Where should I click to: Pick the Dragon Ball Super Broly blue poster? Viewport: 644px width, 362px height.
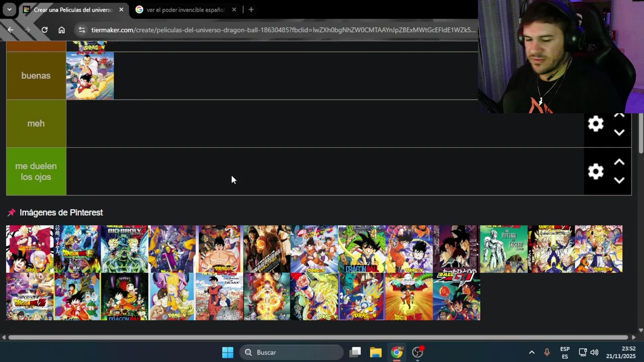[77, 249]
